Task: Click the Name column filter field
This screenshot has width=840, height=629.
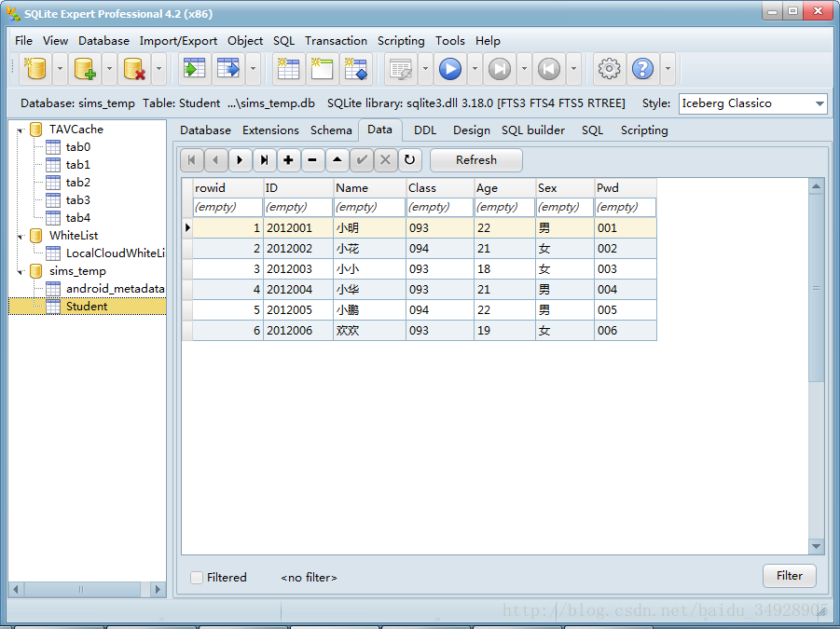Action: point(368,208)
